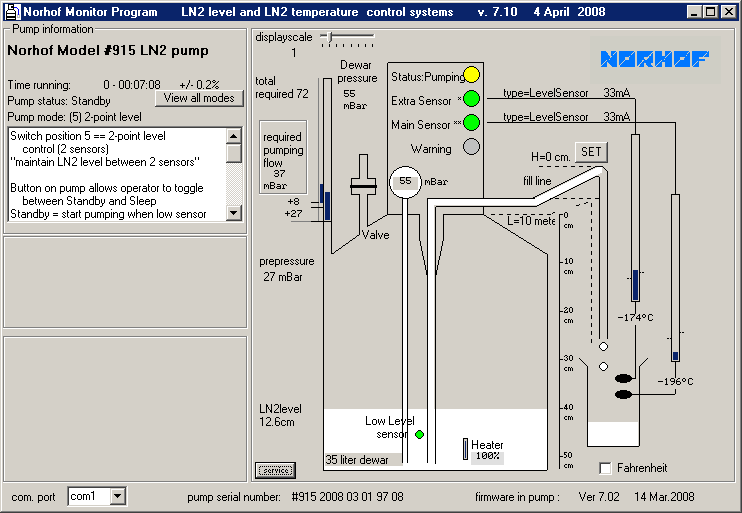This screenshot has width=742, height=513.
Task: Click the Valve symbol in the diagram
Action: tap(363, 186)
